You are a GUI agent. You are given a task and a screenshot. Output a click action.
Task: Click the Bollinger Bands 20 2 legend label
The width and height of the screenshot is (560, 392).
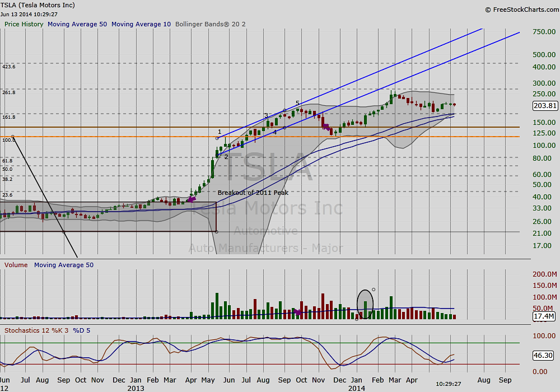tap(211, 24)
